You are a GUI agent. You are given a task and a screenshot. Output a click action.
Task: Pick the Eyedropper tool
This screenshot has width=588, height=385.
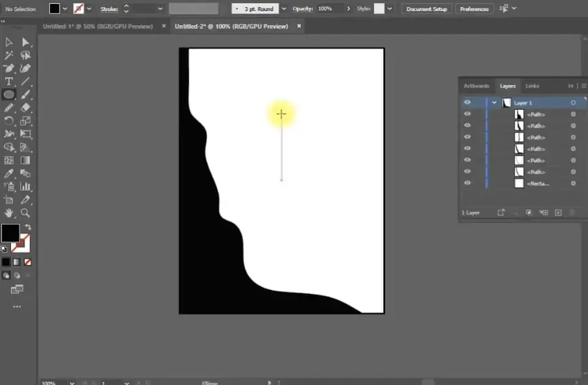click(x=9, y=173)
